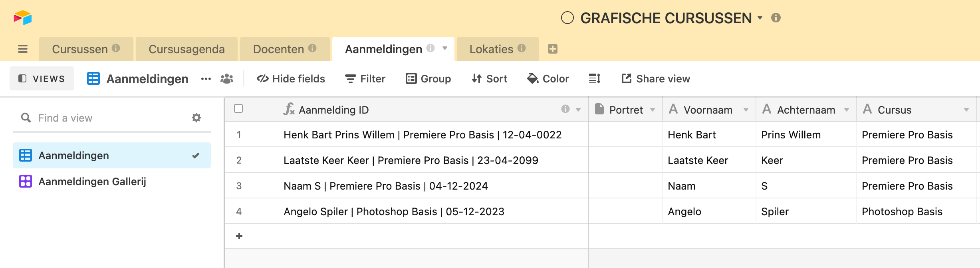Open Portret column dropdown
This screenshot has width=980, height=268.
click(653, 110)
